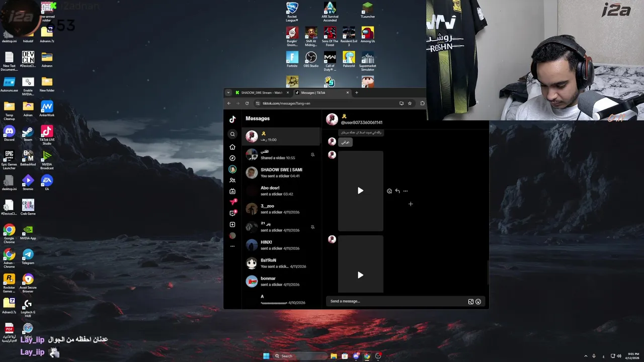
Task: Open the Friends icon in TikTok sidebar
Action: [232, 180]
